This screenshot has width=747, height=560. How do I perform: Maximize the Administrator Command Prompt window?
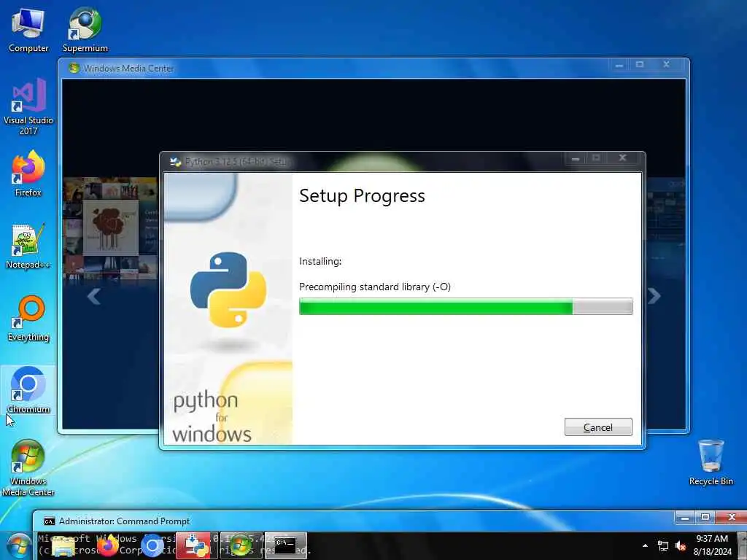[x=705, y=517]
